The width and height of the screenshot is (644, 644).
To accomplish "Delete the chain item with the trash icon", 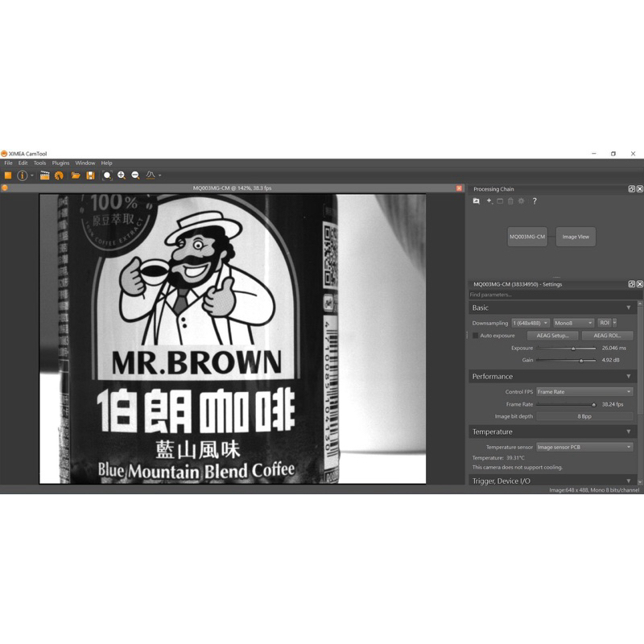I will (510, 200).
